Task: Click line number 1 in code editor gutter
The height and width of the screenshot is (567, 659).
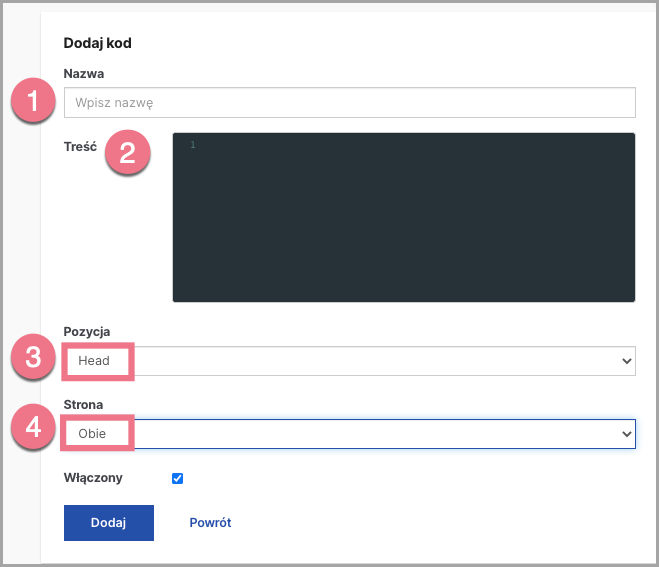Action: click(193, 145)
